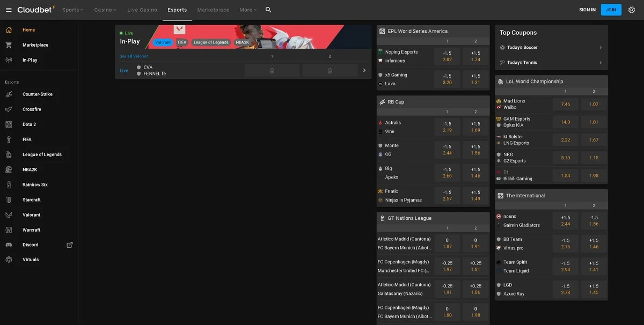The height and width of the screenshot is (325, 644).
Task: Click the LoL World Championship header icon
Action: pyautogui.click(x=500, y=82)
